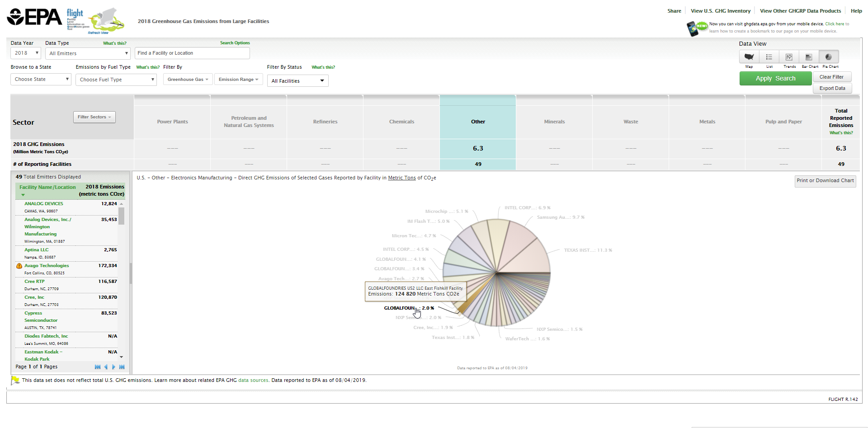This screenshot has height=428, width=868.
Task: Expand the Emission Range filter
Action: (238, 80)
